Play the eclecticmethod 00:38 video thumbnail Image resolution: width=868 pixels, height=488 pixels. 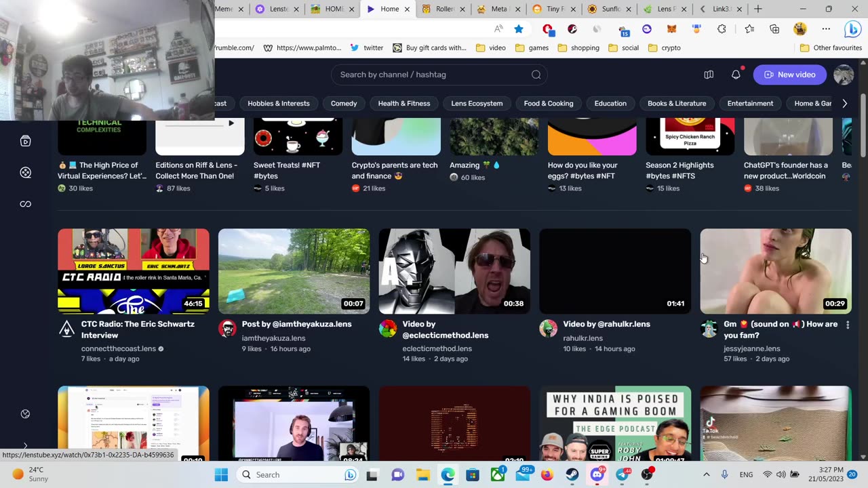454,271
